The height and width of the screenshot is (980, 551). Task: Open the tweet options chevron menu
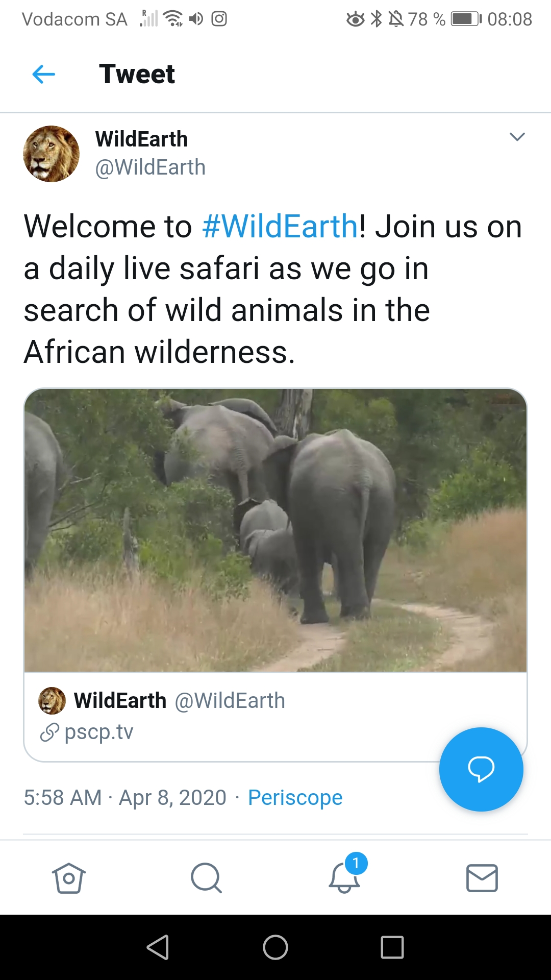point(517,137)
